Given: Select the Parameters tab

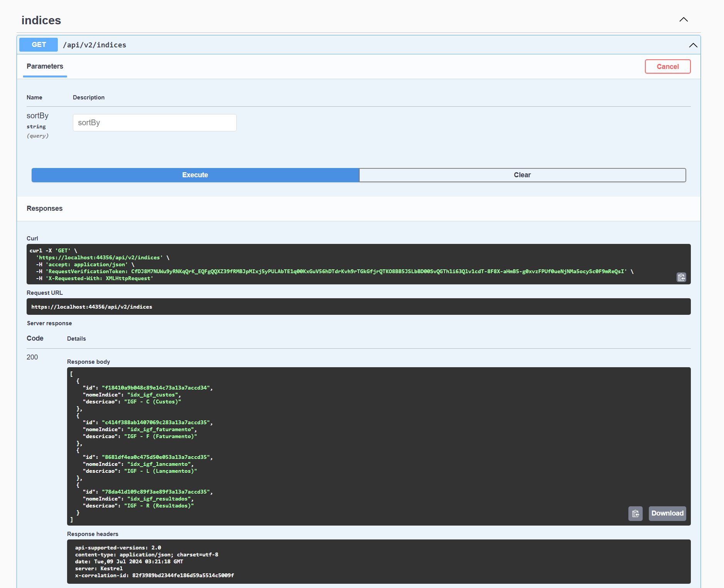Looking at the screenshot, I should point(45,66).
